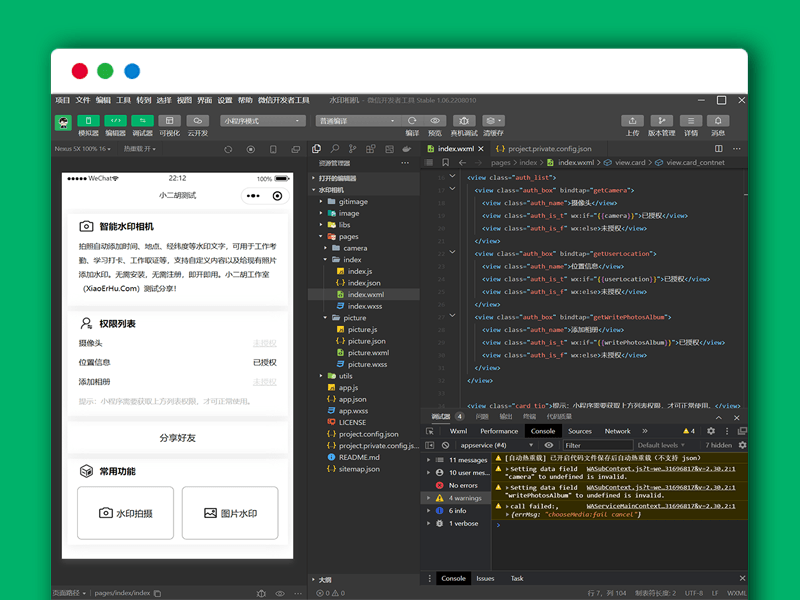Click the console Filter input field
The width and height of the screenshot is (800, 600).
[598, 445]
